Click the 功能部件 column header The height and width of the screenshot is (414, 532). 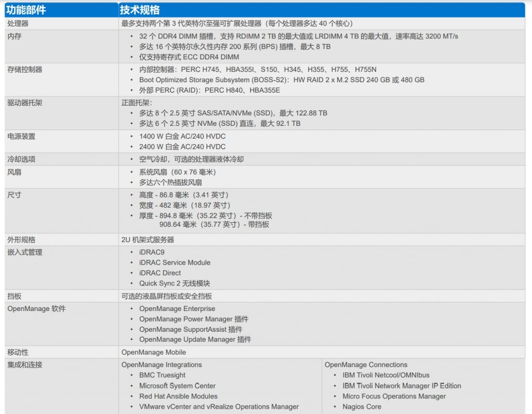click(26, 10)
